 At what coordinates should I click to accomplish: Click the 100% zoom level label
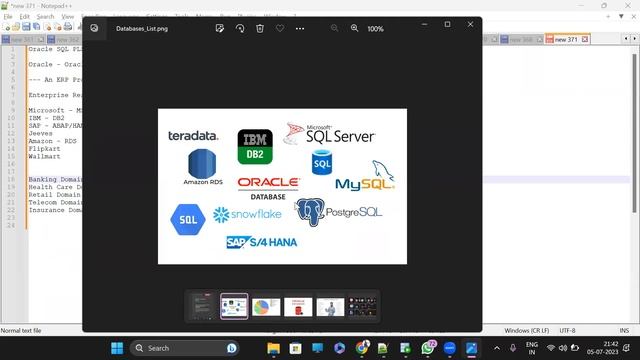click(375, 29)
